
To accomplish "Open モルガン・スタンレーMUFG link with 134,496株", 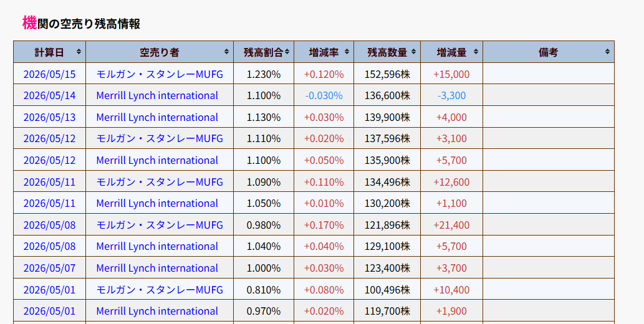I will point(160,182).
